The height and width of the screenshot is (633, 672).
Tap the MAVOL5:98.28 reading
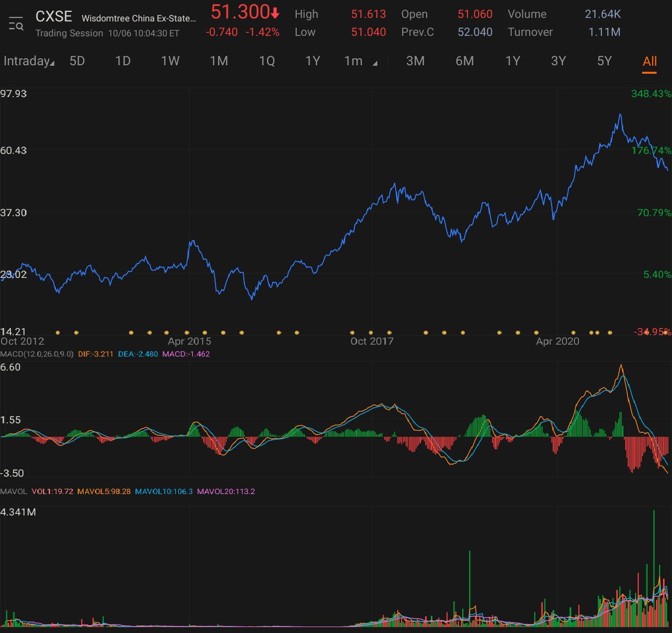coord(104,492)
